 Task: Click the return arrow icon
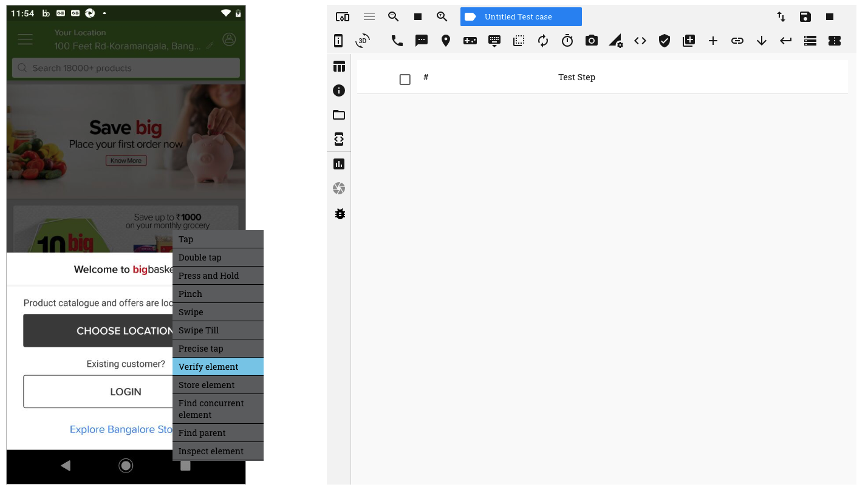[x=786, y=41]
